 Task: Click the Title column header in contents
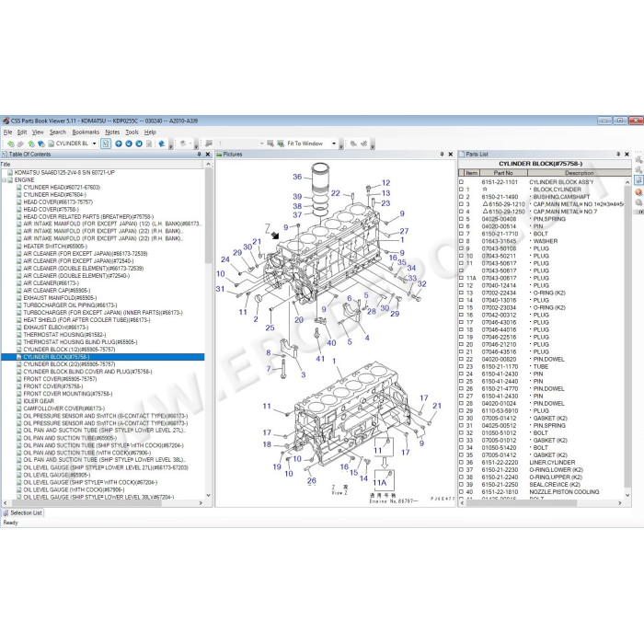tap(102, 165)
